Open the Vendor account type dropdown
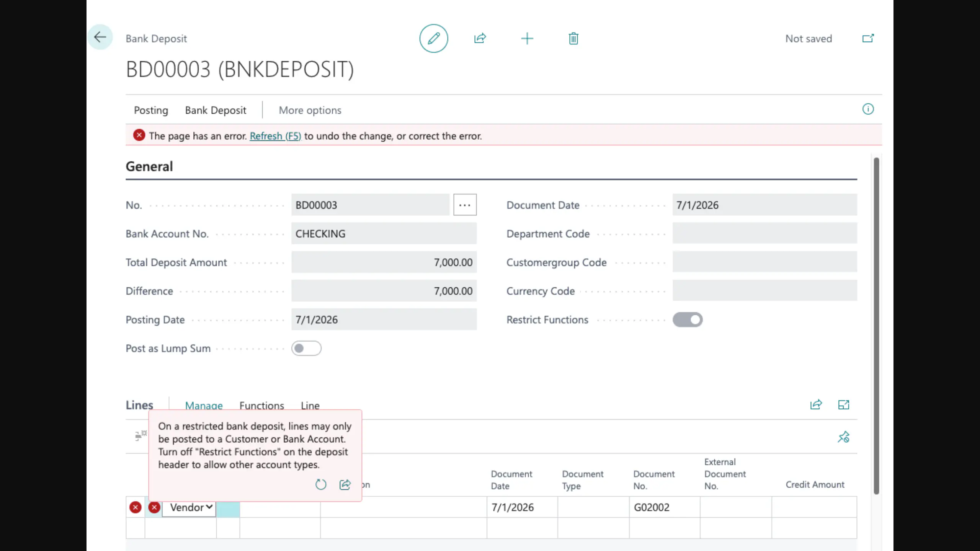980x551 pixels. tap(189, 507)
